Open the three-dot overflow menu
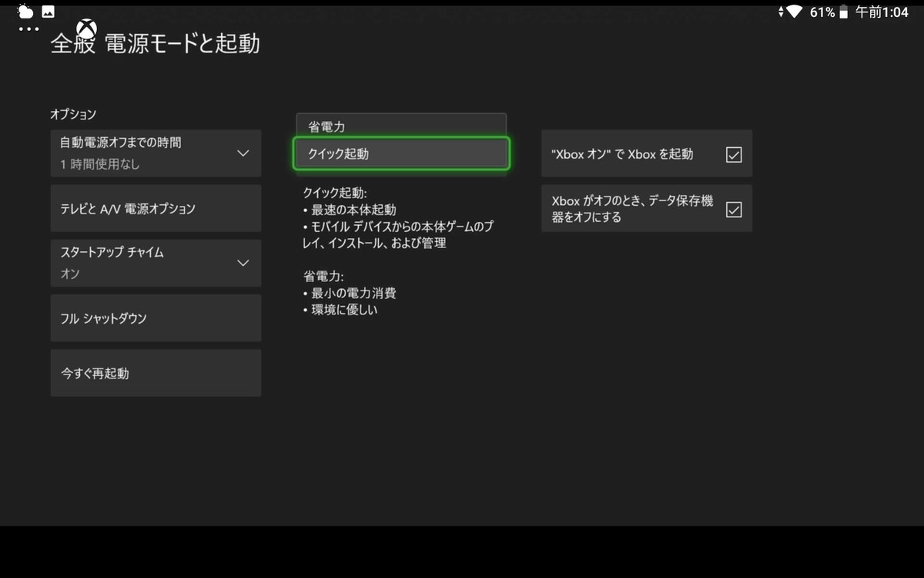 tap(28, 29)
